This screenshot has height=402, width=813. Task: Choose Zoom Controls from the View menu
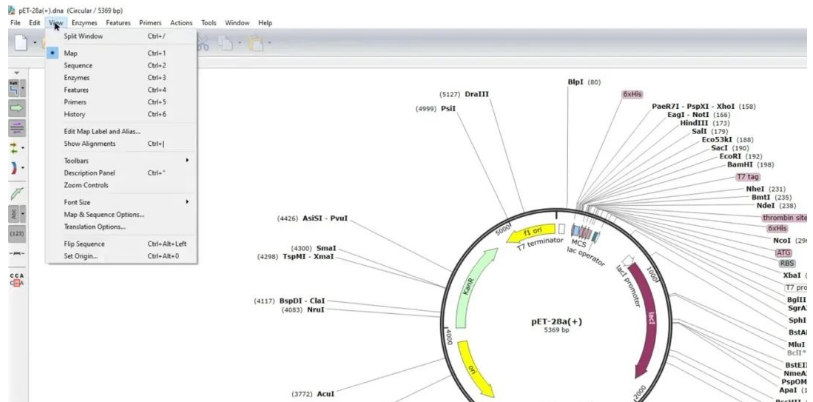click(x=122, y=185)
